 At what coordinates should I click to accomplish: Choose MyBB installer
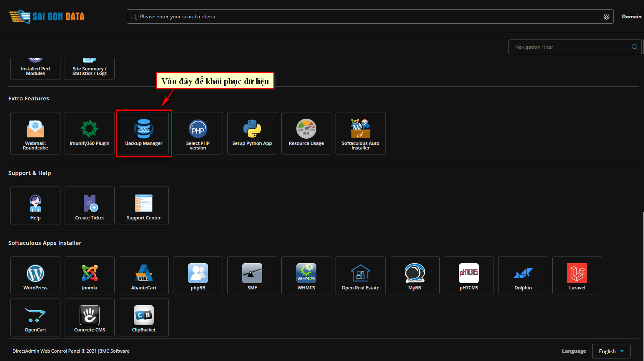415,275
